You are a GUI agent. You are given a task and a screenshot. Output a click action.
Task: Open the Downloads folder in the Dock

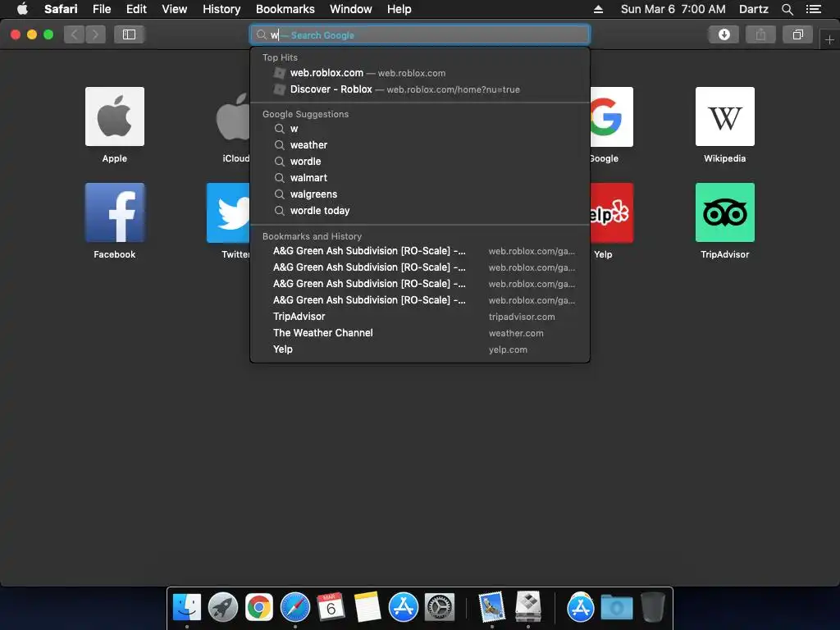(617, 607)
